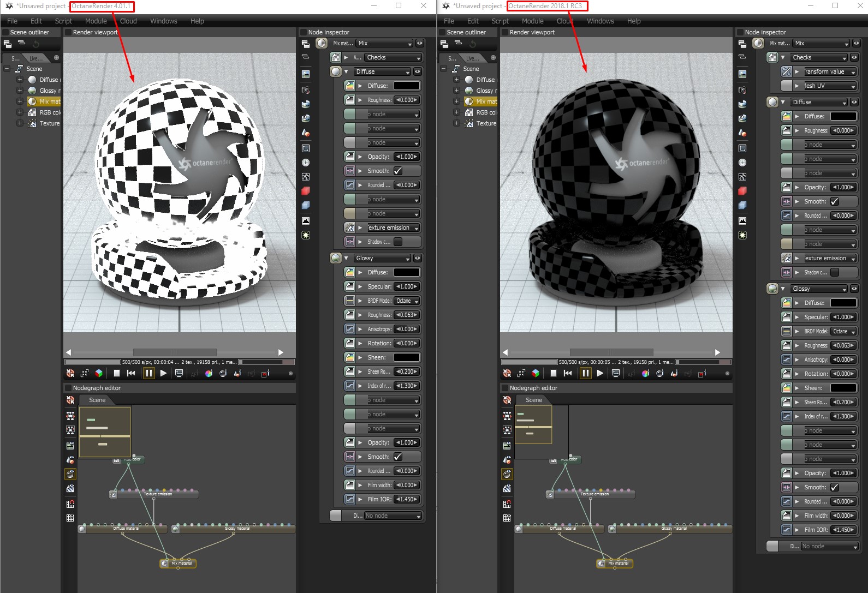The width and height of the screenshot is (868, 593).
Task: Open the starburst icon in left Node inspector
Action: (306, 235)
